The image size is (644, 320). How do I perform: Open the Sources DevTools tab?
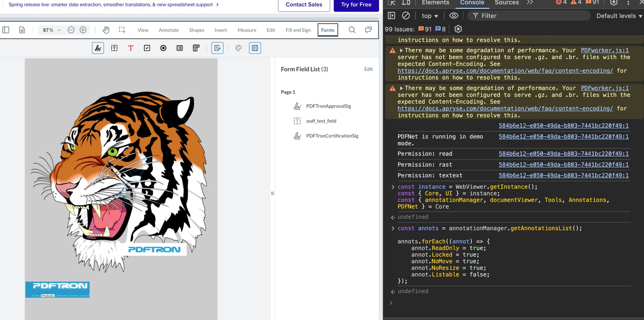click(x=506, y=3)
